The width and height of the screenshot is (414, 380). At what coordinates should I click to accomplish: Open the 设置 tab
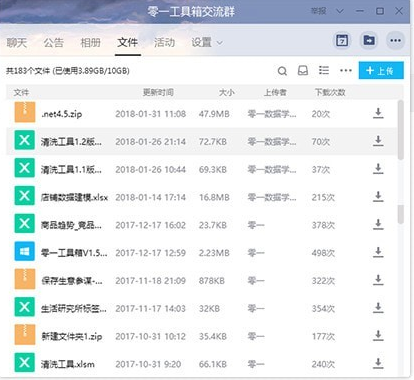coord(202,42)
